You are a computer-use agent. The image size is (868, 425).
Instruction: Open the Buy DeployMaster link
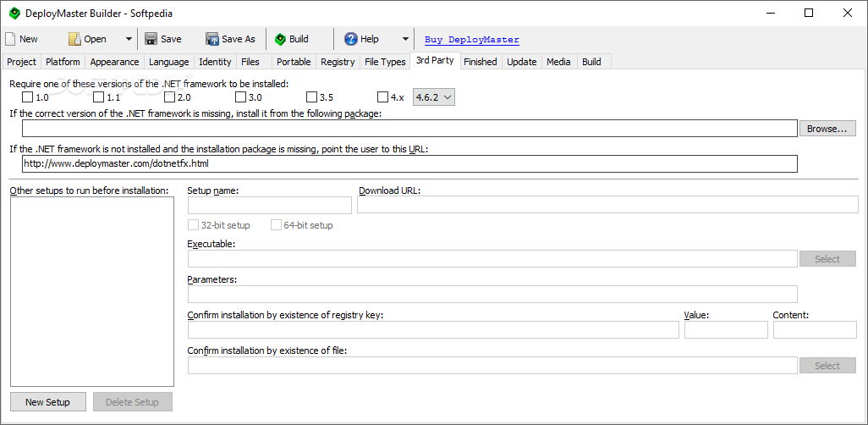[471, 39]
